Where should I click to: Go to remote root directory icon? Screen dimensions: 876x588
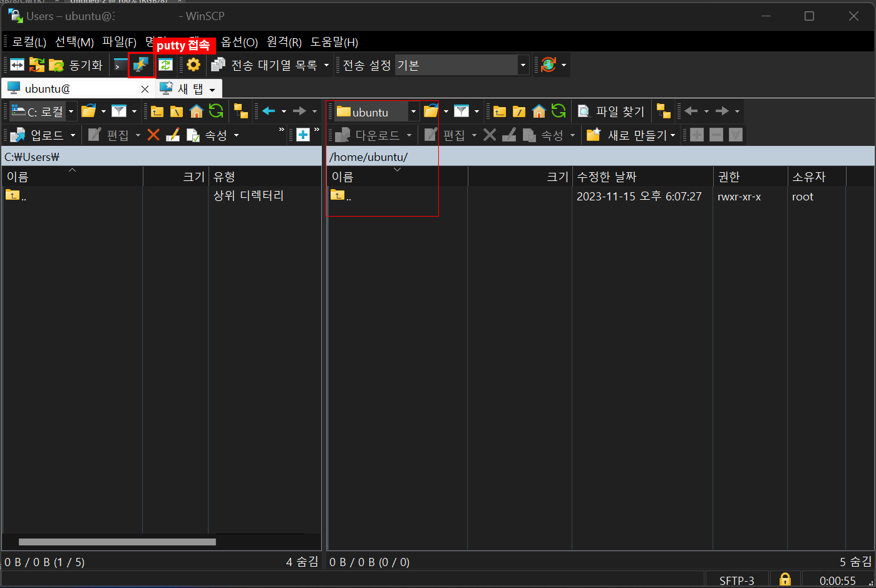click(x=519, y=111)
